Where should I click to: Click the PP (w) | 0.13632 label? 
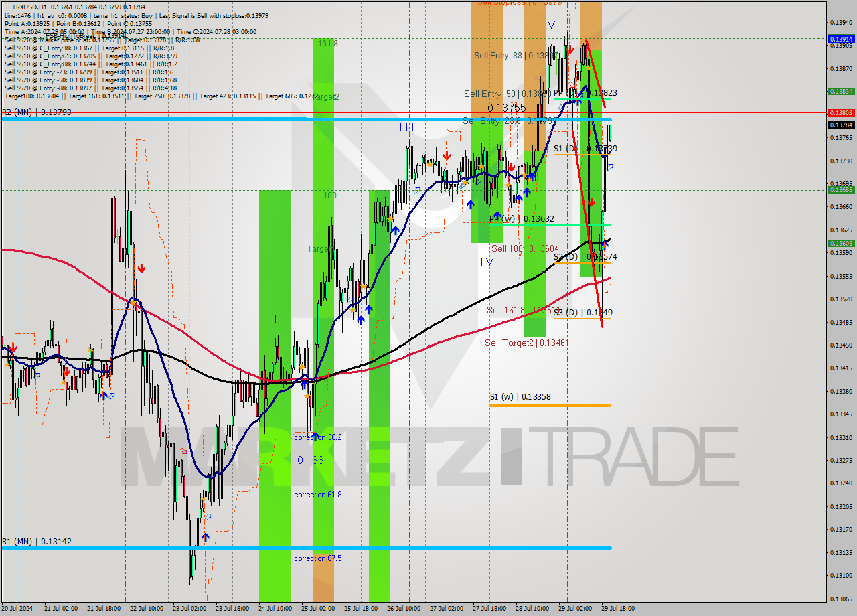pyautogui.click(x=522, y=218)
